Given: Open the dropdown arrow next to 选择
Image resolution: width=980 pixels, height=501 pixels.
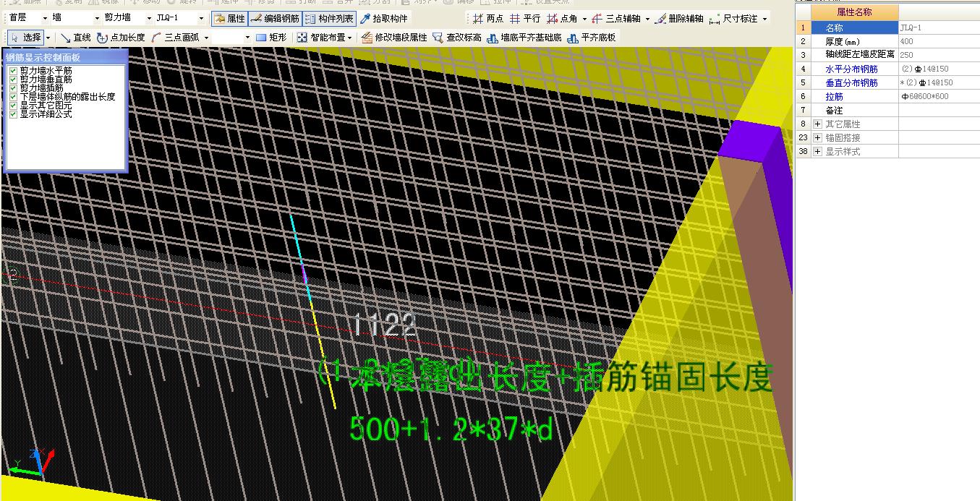Looking at the screenshot, I should pos(48,37).
